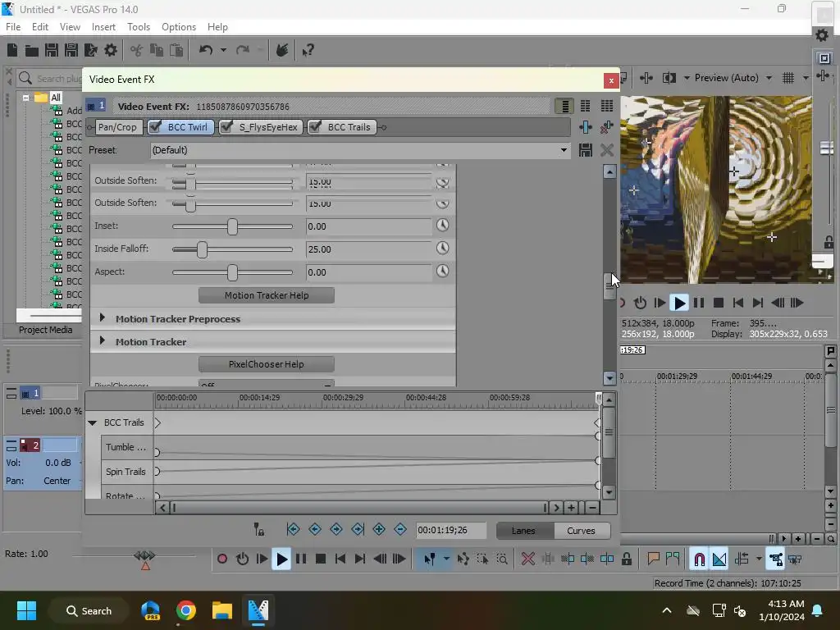Click the Interactive Tutorials hand icon

[282, 50]
